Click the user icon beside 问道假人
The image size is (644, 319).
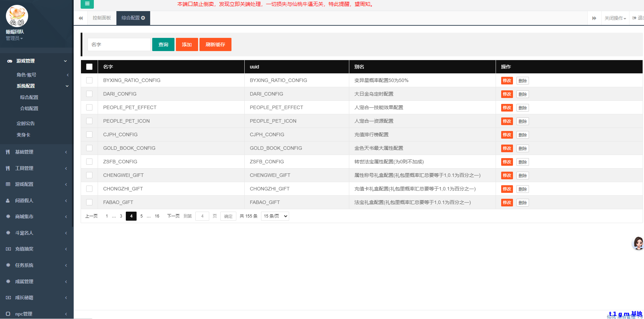(8, 201)
